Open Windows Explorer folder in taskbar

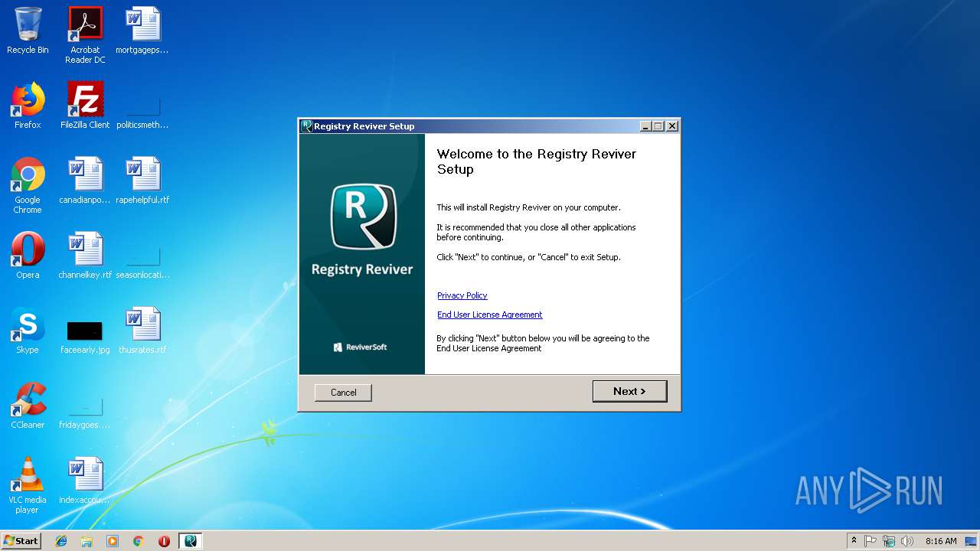87,541
